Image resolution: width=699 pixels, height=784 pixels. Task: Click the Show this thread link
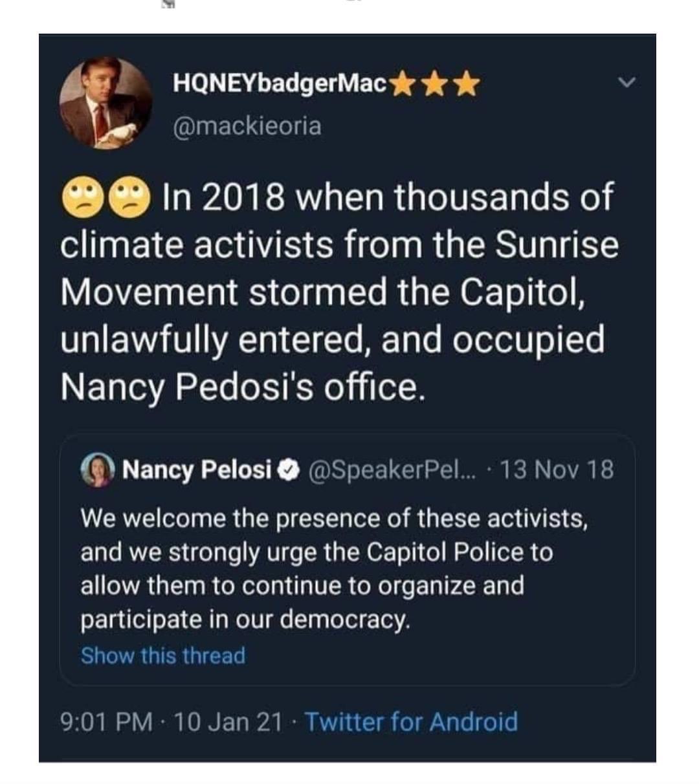click(163, 655)
